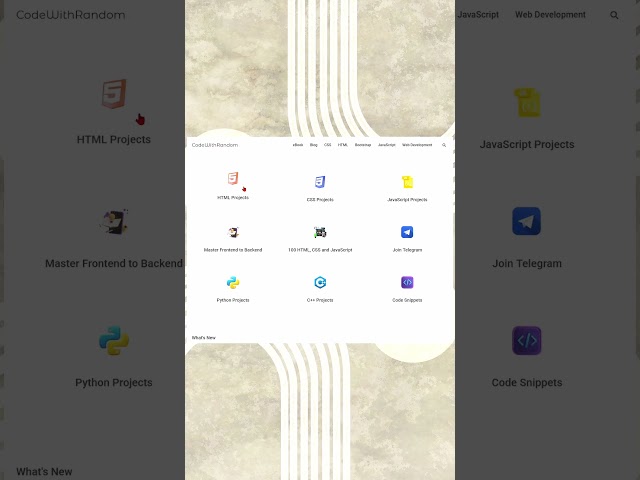Open the large Python logo in the background page

click(x=114, y=340)
